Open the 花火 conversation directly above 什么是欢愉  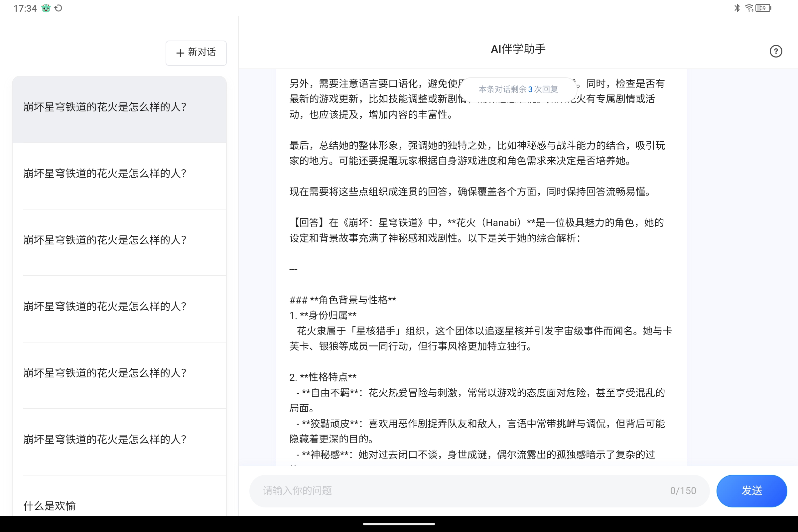pos(119,442)
